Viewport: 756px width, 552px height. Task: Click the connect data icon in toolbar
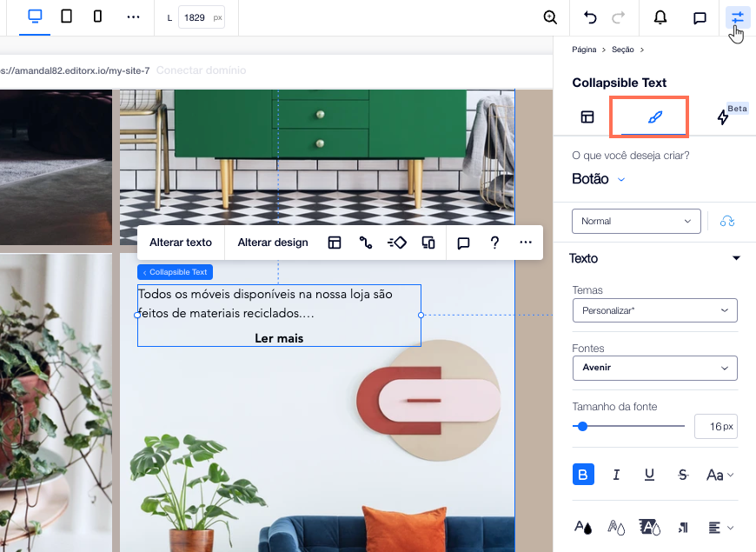click(366, 243)
